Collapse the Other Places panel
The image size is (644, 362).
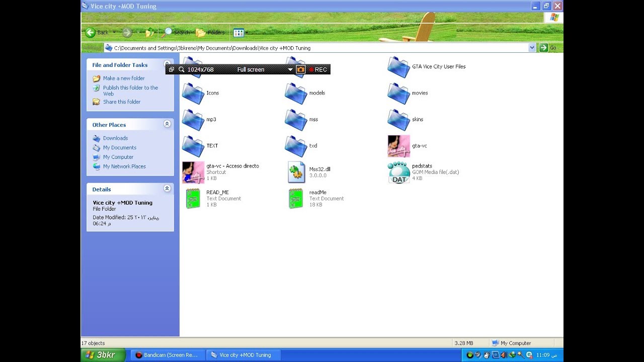click(x=167, y=124)
